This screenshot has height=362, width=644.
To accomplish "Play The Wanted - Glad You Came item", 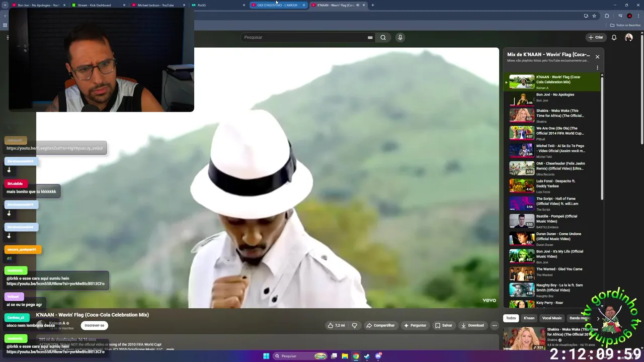I will tap(551, 274).
